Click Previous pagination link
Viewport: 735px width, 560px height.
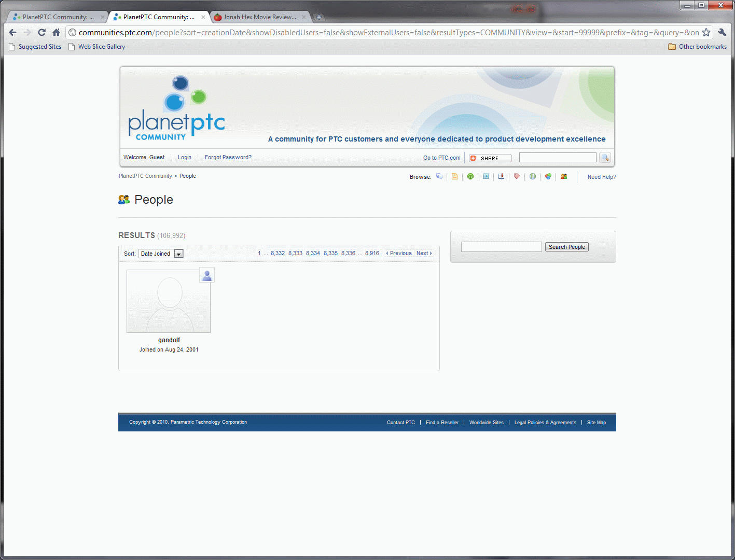coord(399,253)
